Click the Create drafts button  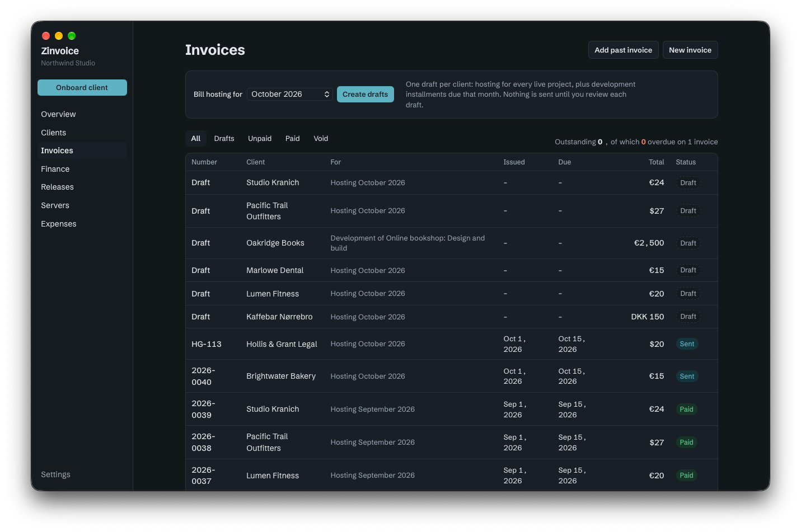366,94
